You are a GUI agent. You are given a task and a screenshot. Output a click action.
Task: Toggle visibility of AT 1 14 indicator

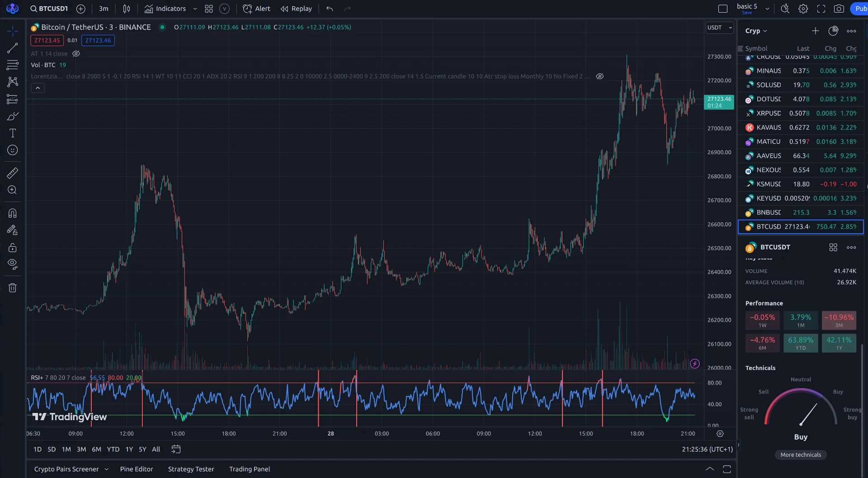76,53
